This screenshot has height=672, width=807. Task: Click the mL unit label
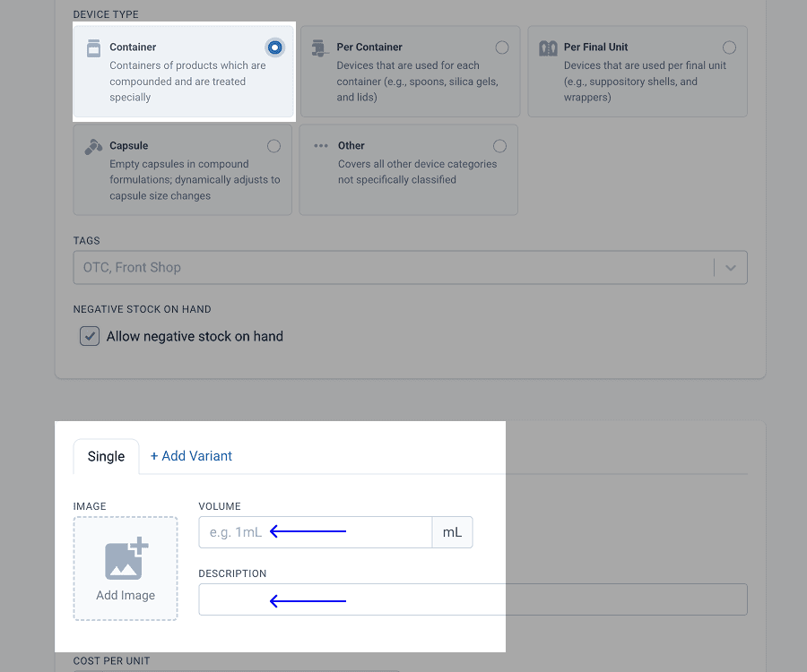453,532
